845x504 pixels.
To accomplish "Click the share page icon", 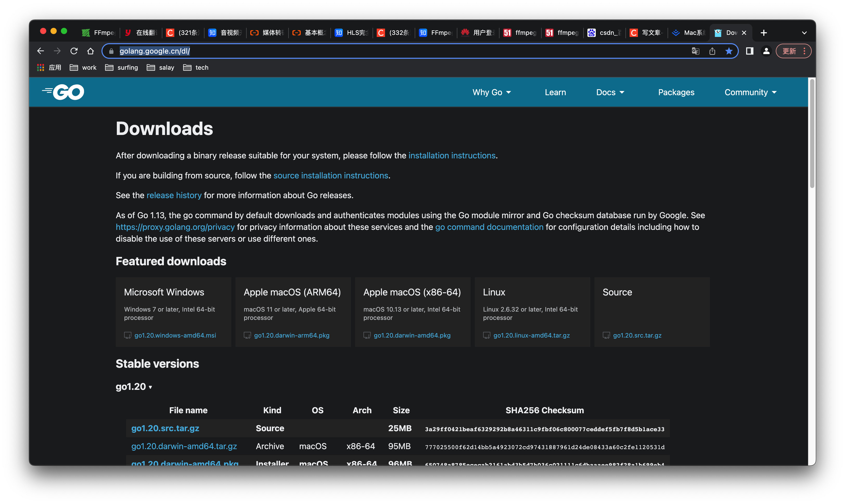I will click(712, 51).
